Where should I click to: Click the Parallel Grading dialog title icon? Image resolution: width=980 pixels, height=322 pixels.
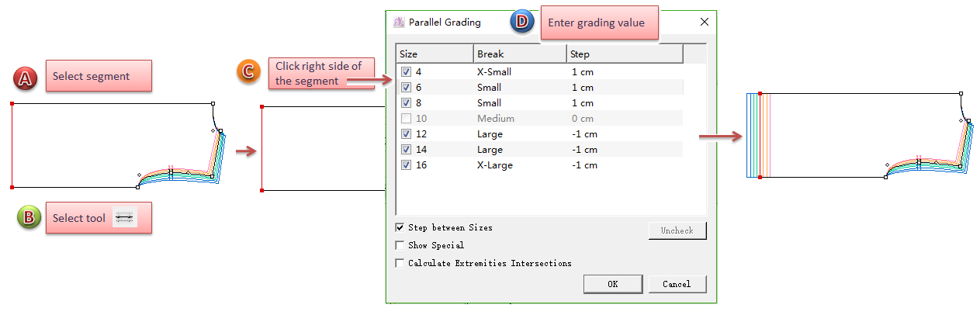point(400,23)
